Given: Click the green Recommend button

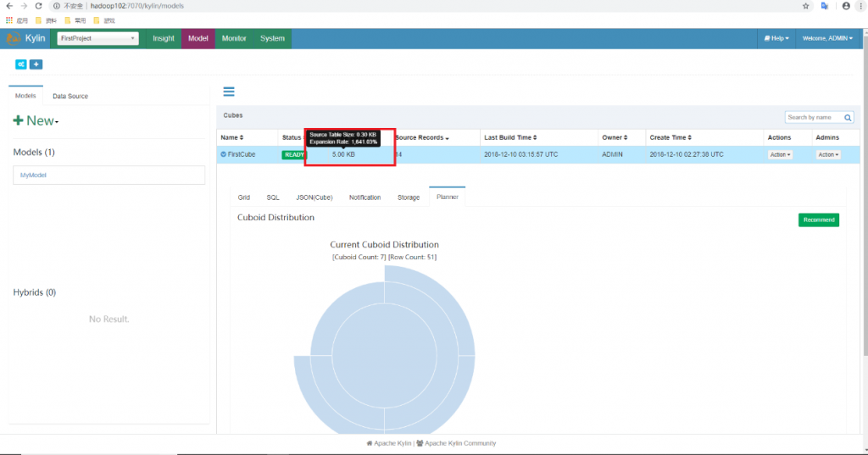Looking at the screenshot, I should [x=819, y=220].
